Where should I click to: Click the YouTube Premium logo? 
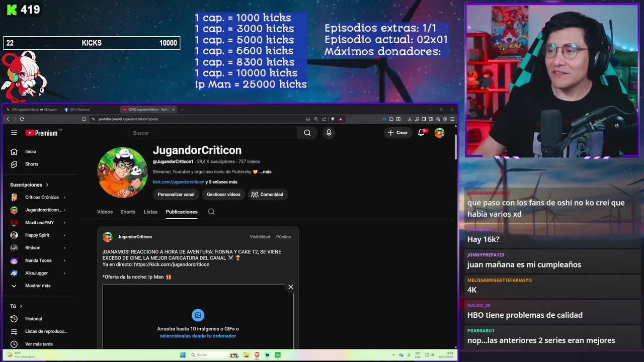click(x=42, y=133)
